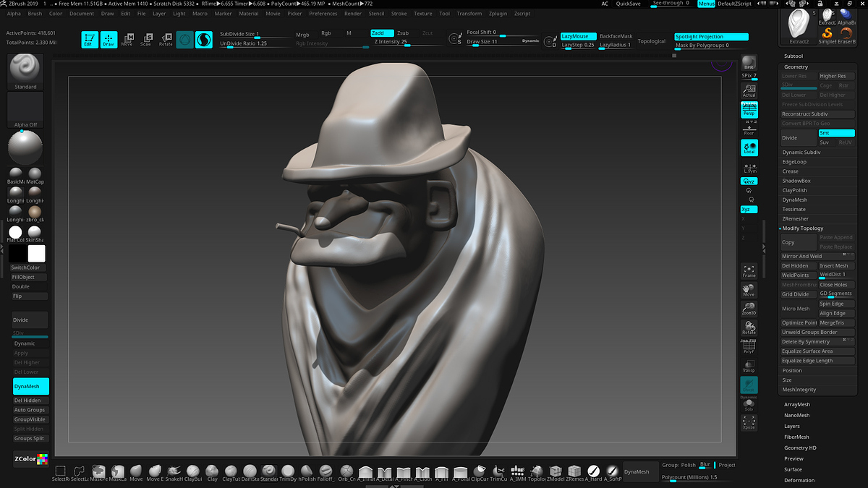This screenshot has height=488, width=868.
Task: Open the Standard brush thumbnail
Action: click(x=25, y=71)
